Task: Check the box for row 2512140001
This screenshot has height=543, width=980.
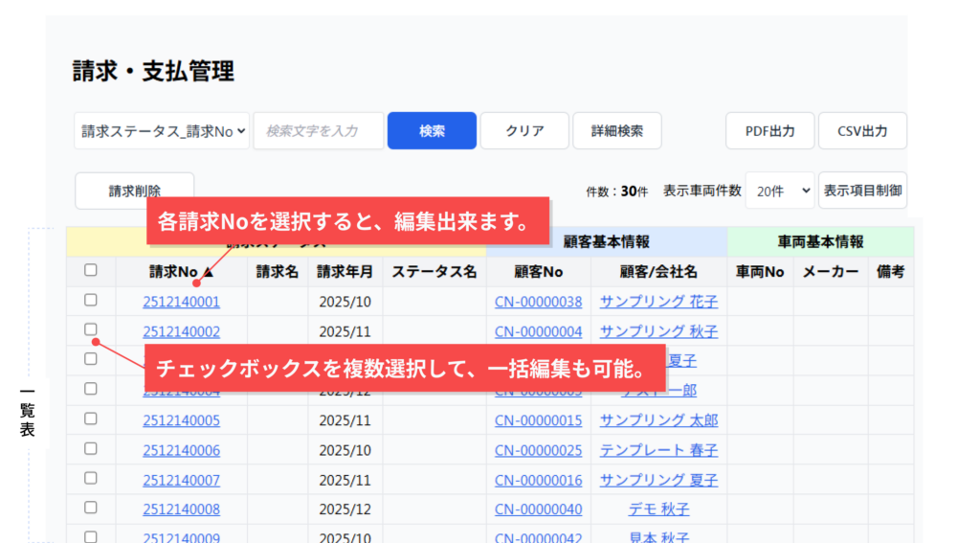Action: click(91, 300)
